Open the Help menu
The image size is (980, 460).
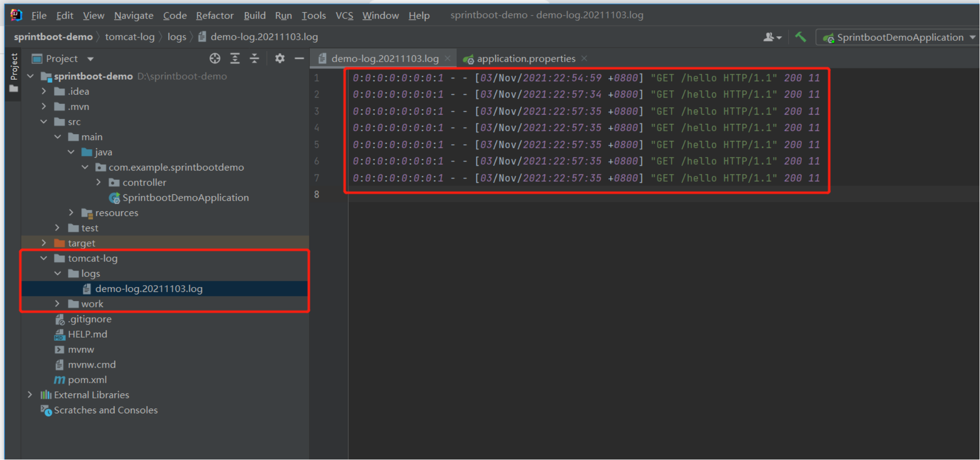[x=419, y=16]
